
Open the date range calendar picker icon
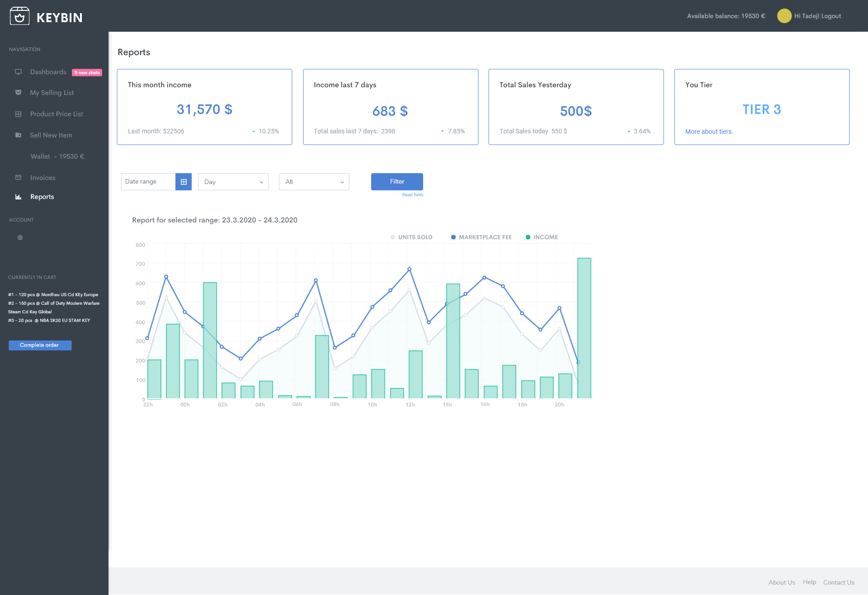coord(184,182)
